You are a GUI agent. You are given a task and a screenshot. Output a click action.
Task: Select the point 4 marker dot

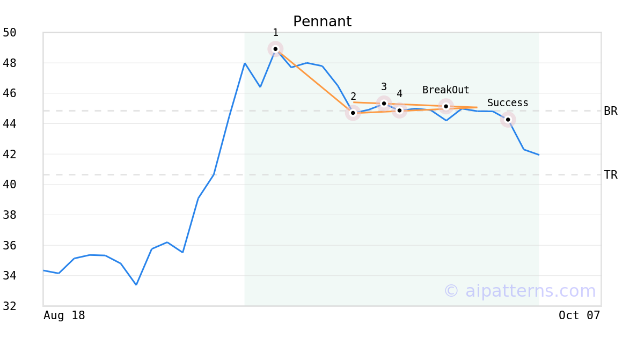[399, 110]
